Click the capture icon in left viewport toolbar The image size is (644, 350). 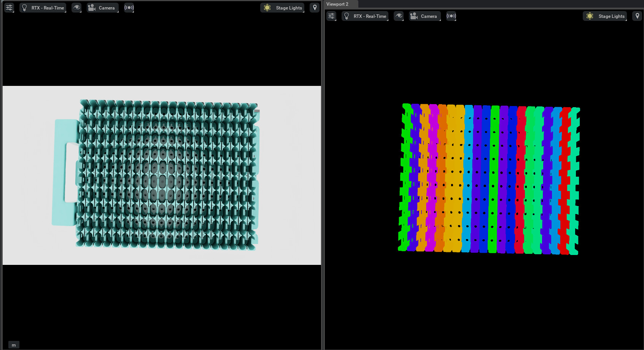129,7
